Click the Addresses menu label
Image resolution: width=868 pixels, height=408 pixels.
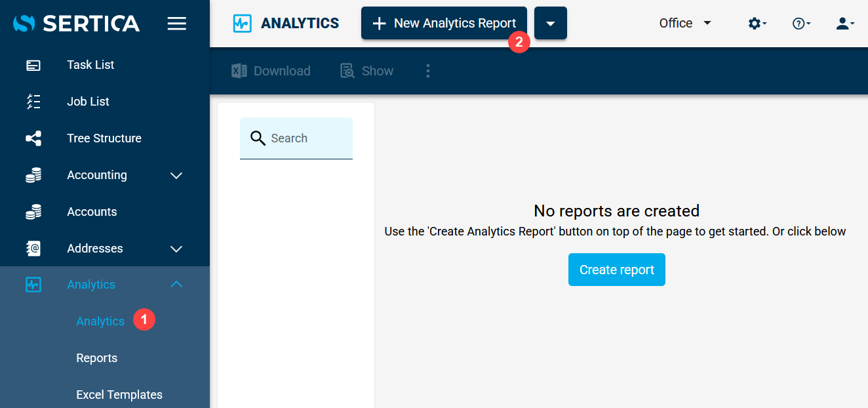[95, 249]
